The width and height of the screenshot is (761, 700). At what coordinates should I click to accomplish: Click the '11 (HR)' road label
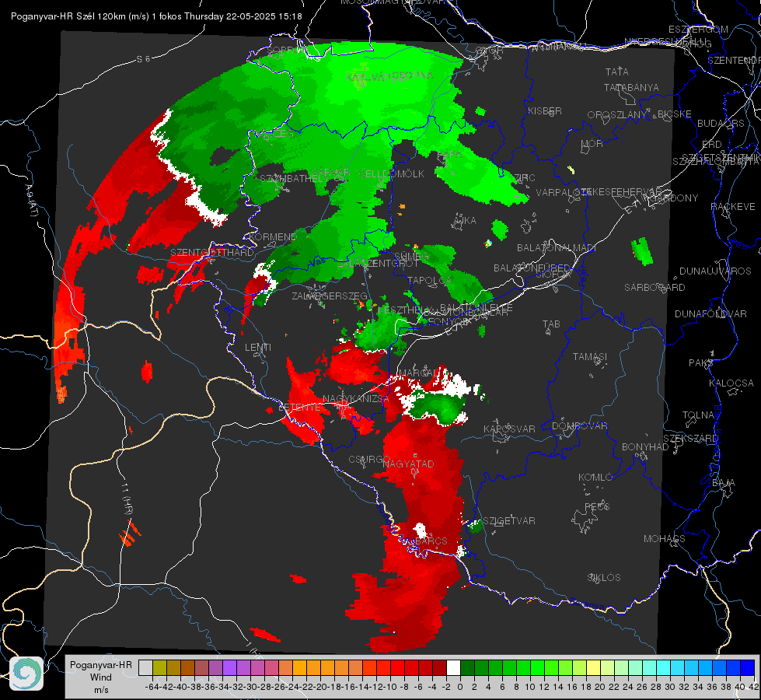127,500
